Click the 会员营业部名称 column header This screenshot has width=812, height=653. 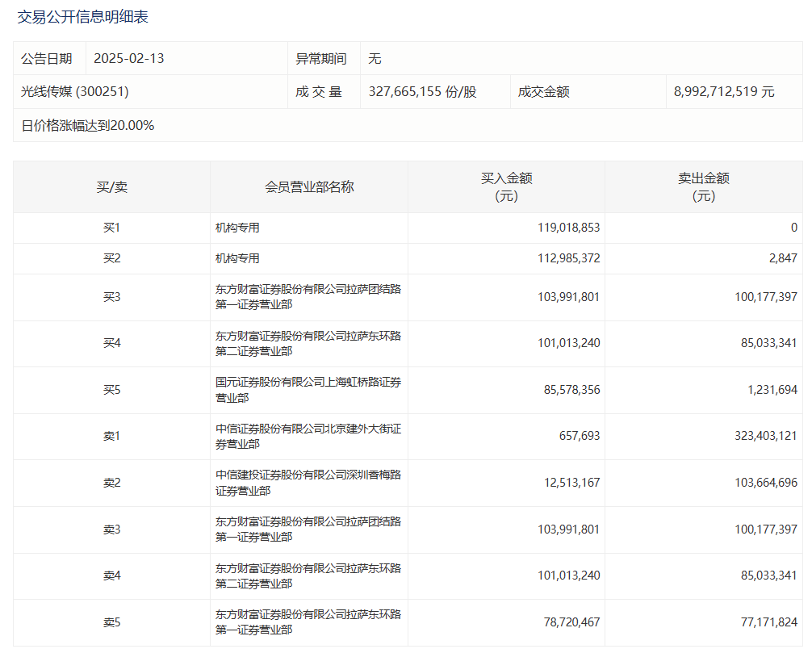[x=309, y=187]
